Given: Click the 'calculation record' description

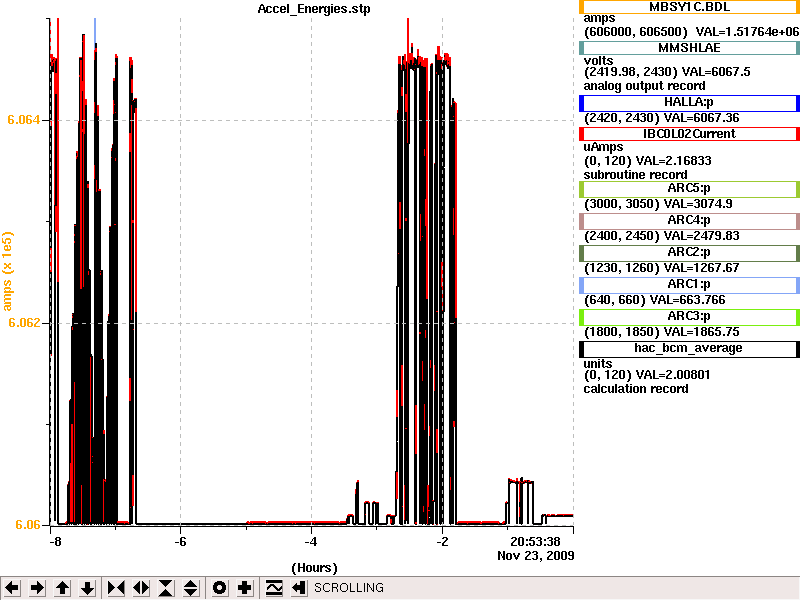Looking at the screenshot, I should point(636,389).
